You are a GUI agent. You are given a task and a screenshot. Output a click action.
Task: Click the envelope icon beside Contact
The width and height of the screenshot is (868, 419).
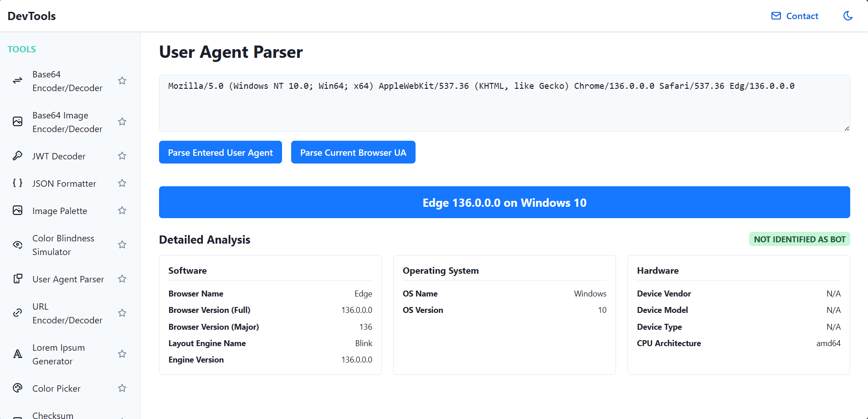[x=776, y=16]
